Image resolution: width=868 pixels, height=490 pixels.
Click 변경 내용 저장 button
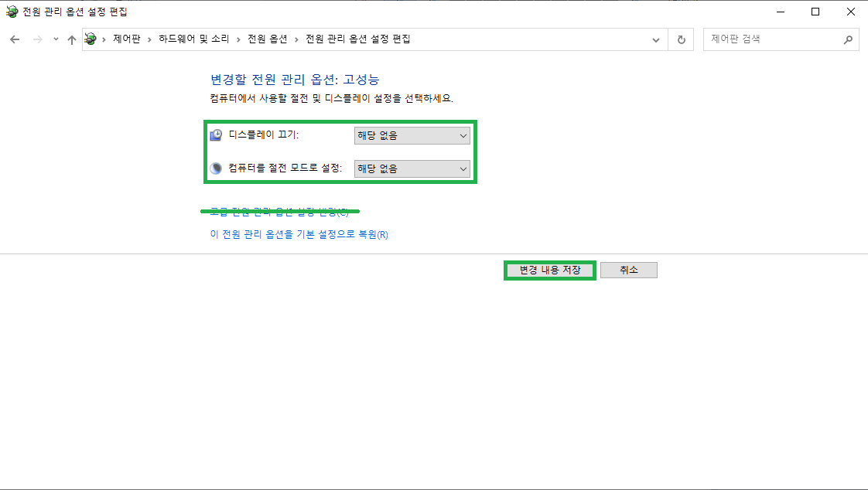[x=550, y=270]
